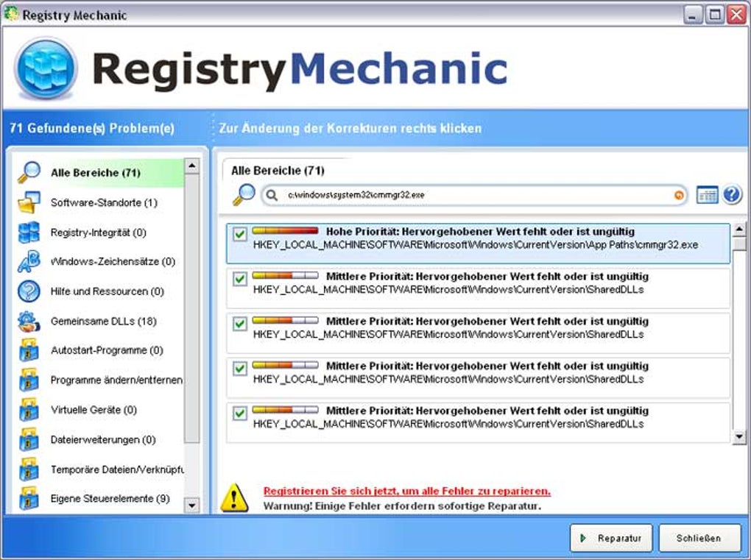Click the Schließen button

(699, 538)
